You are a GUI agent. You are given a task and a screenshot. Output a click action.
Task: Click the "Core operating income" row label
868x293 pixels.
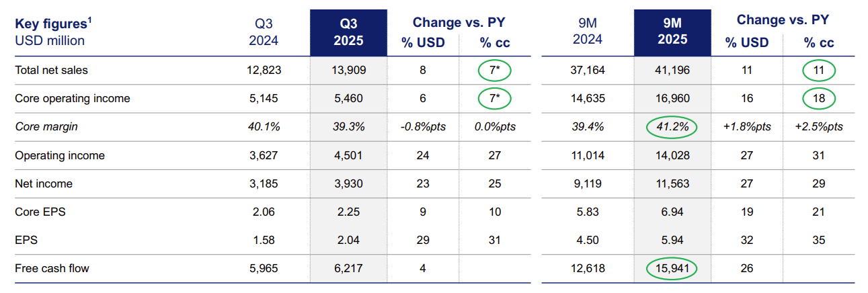[x=72, y=98]
